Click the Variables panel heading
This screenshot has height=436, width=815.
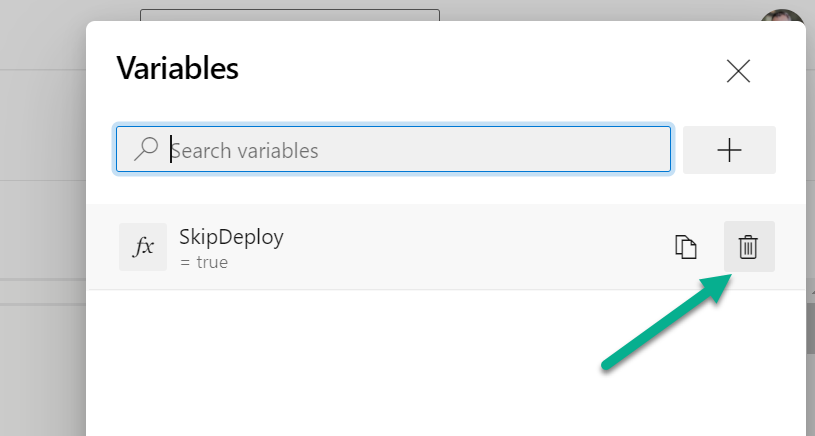(x=177, y=68)
